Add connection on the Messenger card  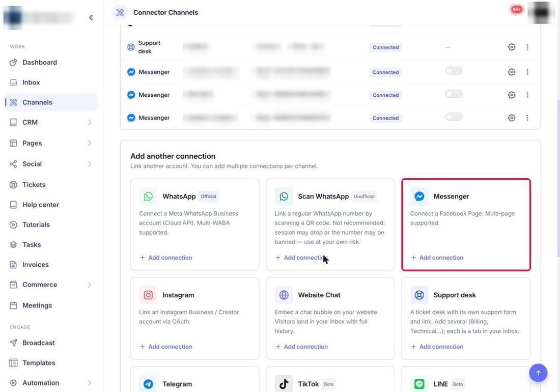pyautogui.click(x=437, y=258)
